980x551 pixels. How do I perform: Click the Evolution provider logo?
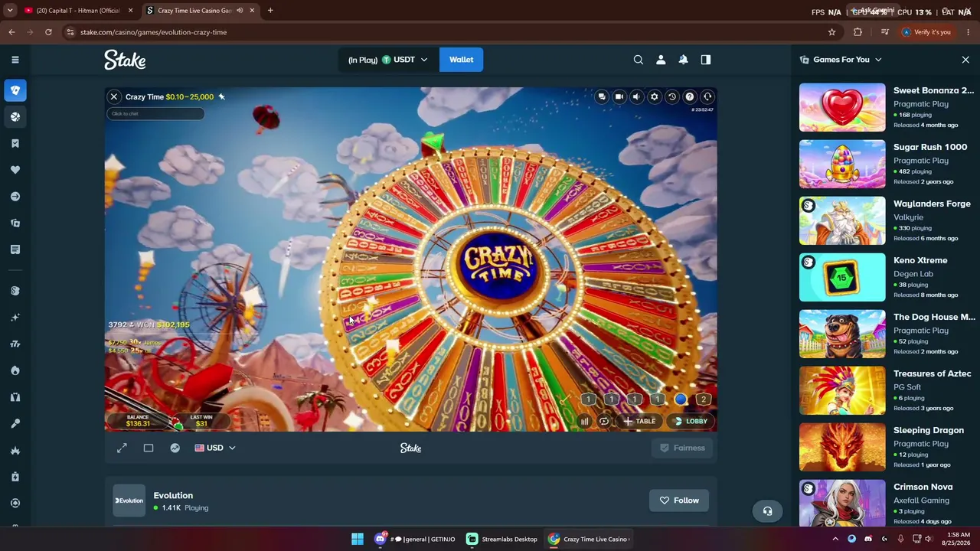(129, 500)
